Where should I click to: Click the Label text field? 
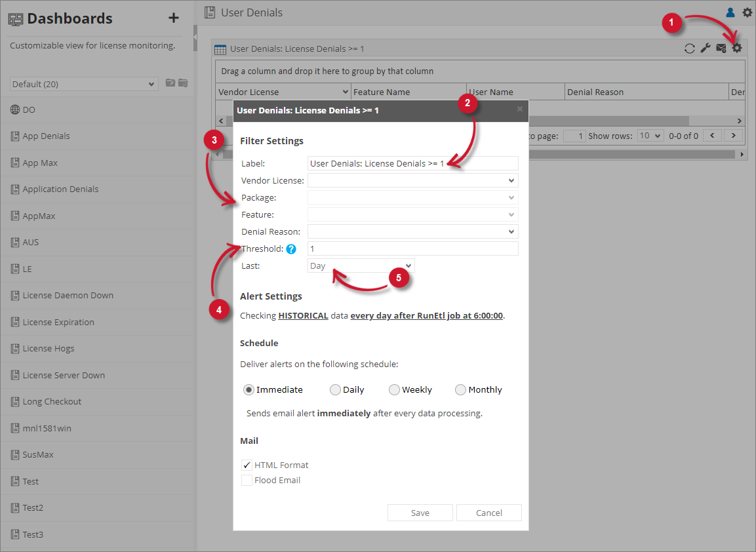[412, 163]
